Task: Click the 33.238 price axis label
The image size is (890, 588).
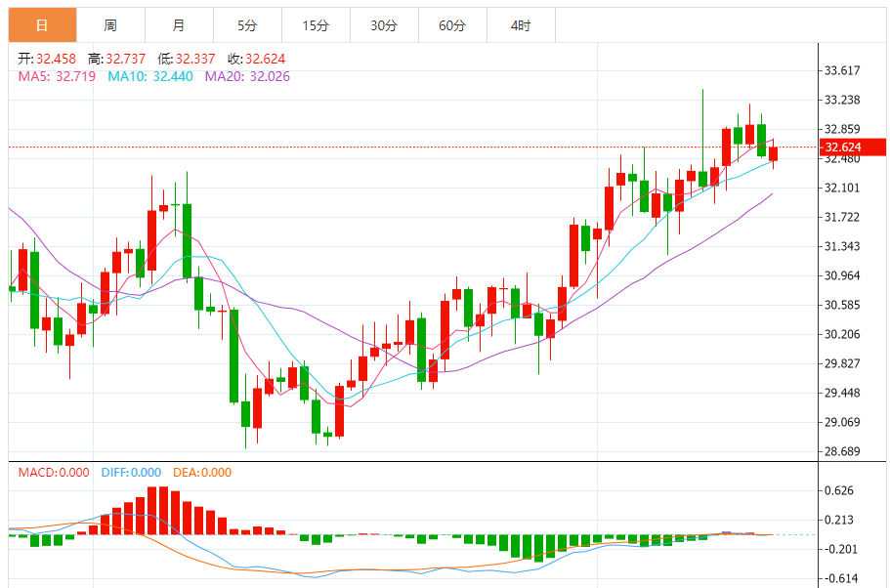Action: coord(842,100)
